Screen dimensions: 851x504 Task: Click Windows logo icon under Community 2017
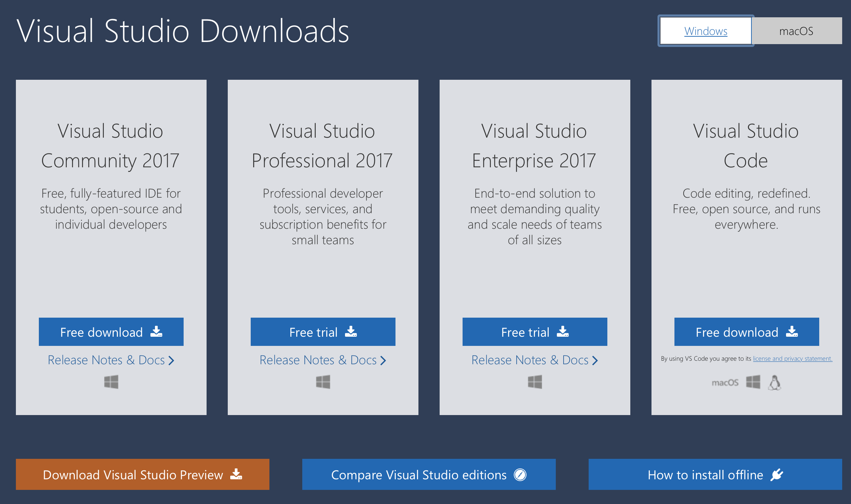pos(111,382)
